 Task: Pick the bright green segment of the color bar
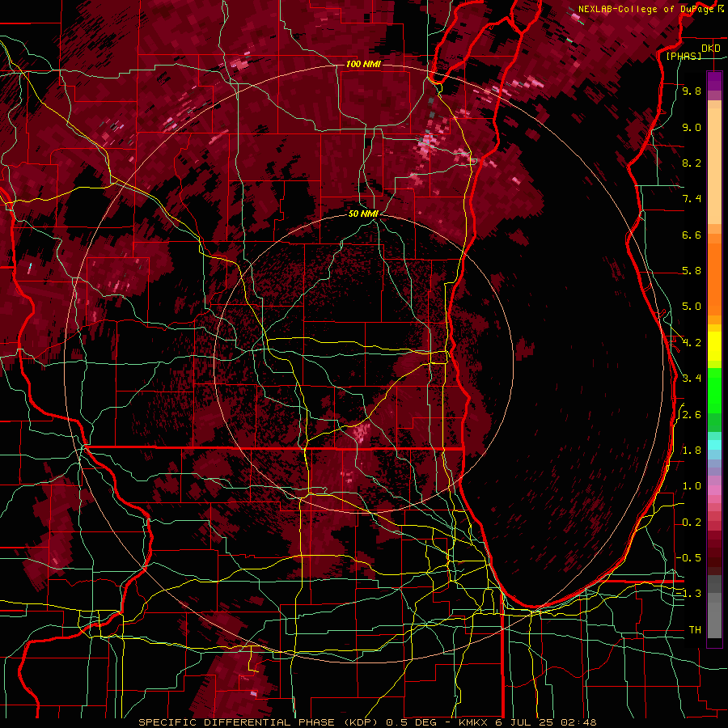tap(714, 390)
